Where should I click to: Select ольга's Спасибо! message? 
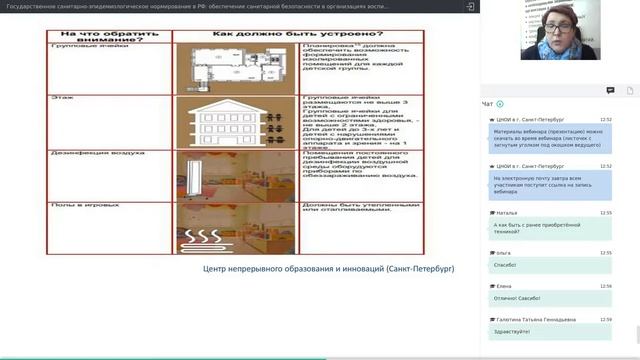(550, 265)
